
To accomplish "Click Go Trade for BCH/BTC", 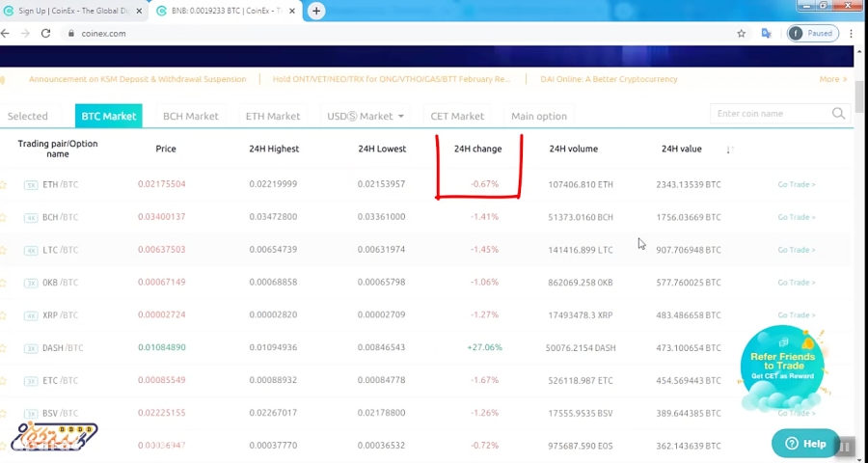I will point(796,217).
